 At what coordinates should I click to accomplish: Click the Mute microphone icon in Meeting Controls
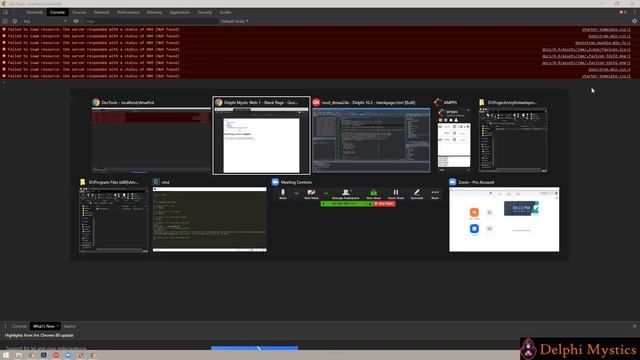coord(283,193)
